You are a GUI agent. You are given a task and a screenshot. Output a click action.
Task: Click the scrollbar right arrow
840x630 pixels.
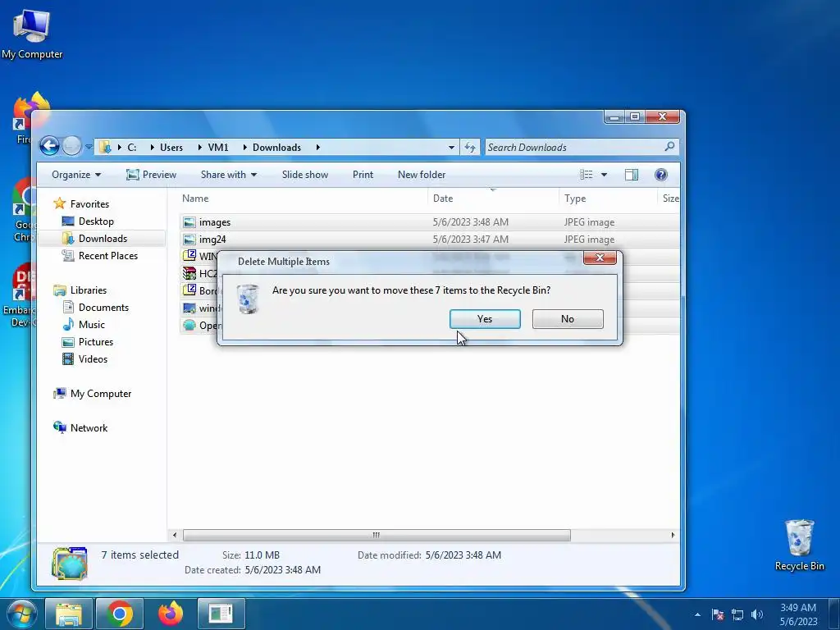point(673,535)
